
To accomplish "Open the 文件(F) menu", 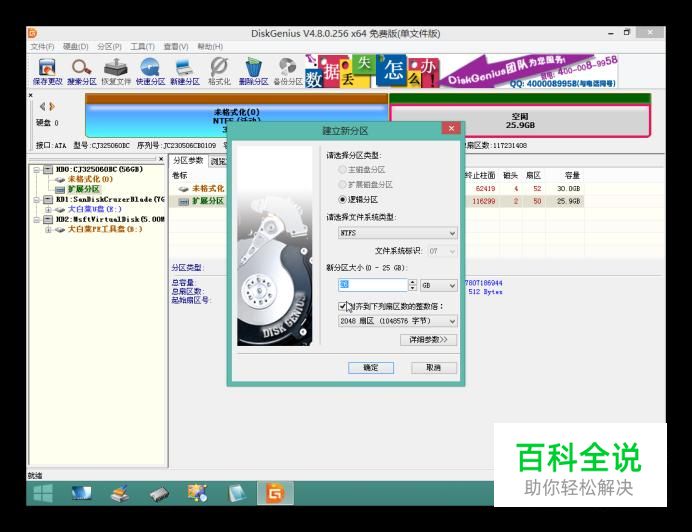I will click(x=42, y=47).
